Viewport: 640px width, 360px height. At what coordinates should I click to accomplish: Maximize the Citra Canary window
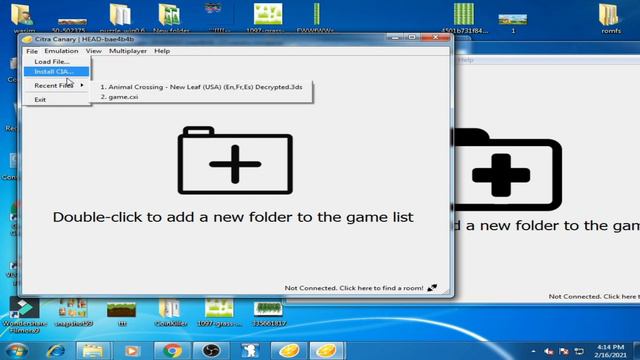click(x=411, y=38)
